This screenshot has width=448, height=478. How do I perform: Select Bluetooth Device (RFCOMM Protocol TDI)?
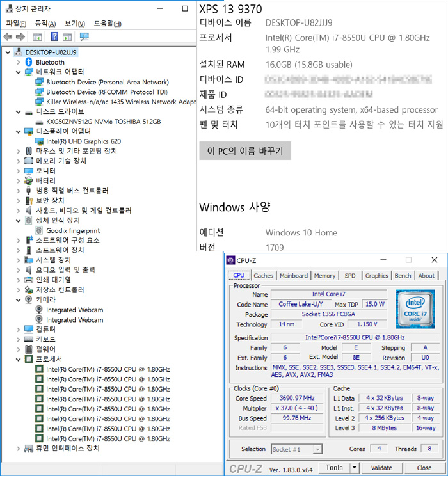(107, 92)
